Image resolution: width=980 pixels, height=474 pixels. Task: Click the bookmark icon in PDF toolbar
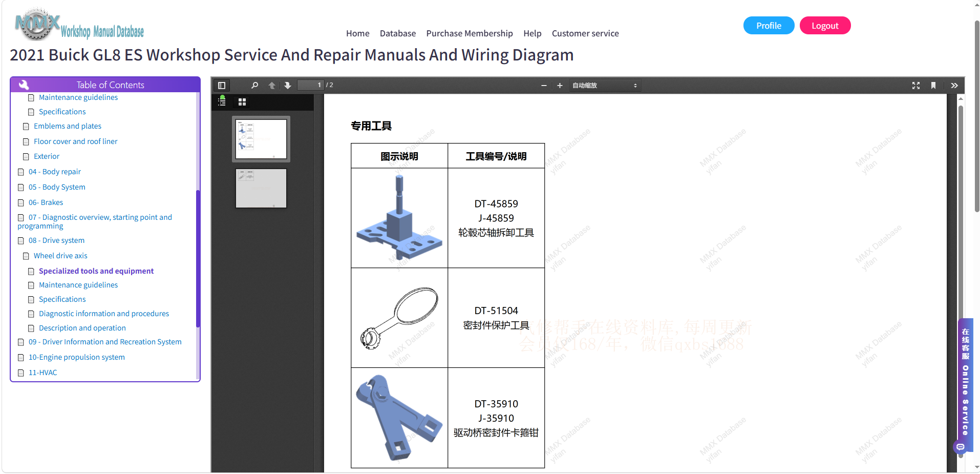933,86
